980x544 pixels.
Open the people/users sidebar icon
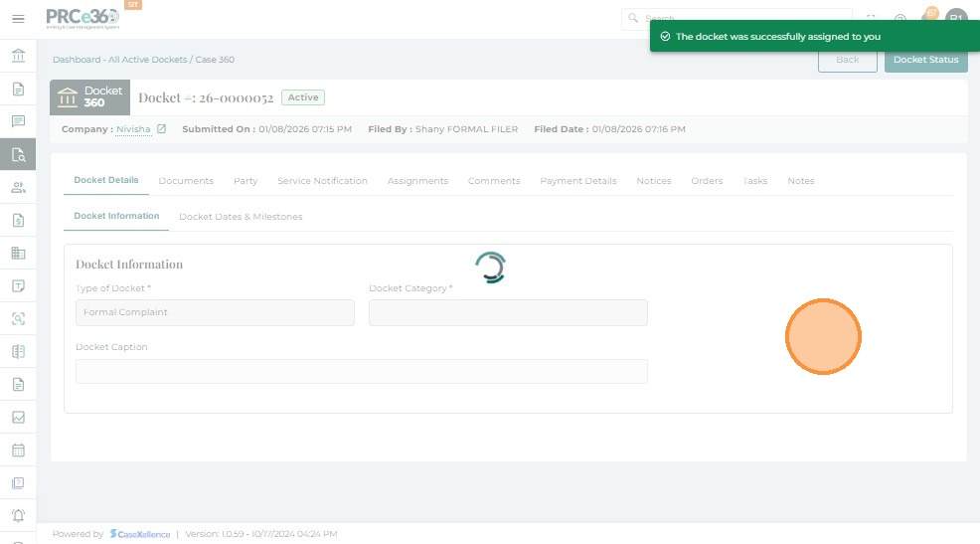pos(18,187)
